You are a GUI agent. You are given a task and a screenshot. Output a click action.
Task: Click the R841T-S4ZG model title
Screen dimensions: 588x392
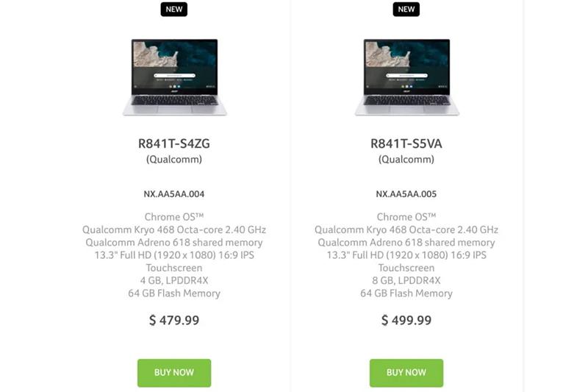tap(174, 143)
